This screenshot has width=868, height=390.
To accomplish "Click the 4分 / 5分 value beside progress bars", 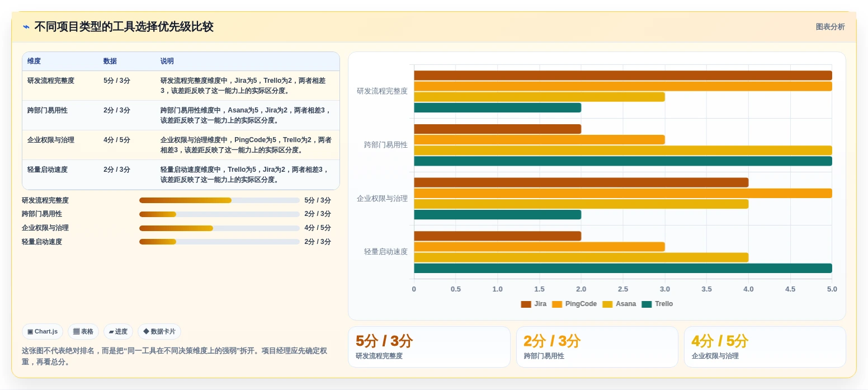I will pyautogui.click(x=318, y=228).
